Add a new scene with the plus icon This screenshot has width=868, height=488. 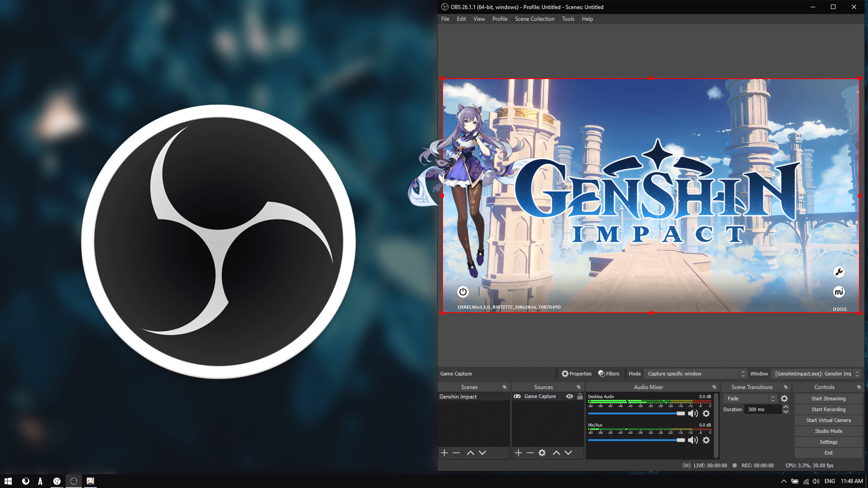[444, 453]
